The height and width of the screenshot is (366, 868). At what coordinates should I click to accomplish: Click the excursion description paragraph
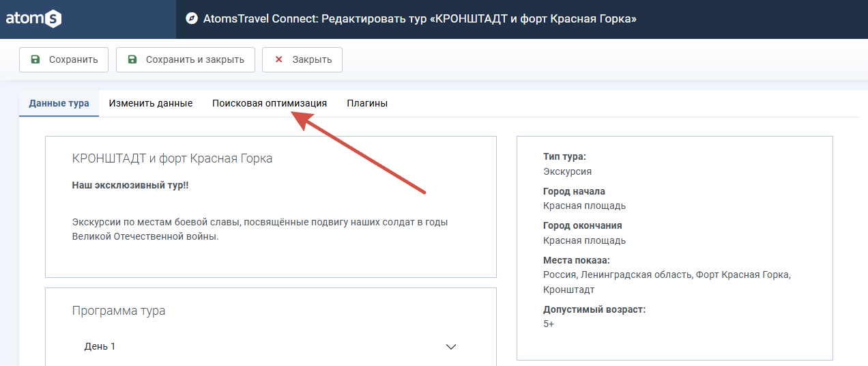tap(260, 229)
